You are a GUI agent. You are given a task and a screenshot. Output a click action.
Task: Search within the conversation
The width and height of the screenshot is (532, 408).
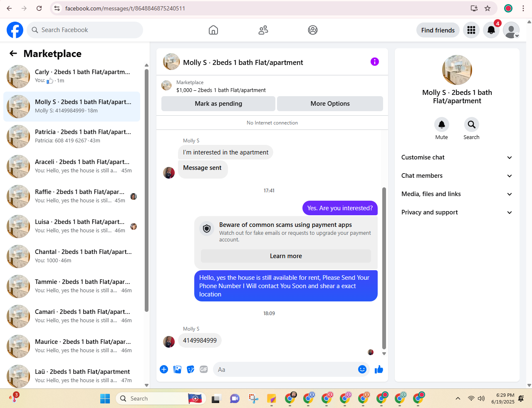pyautogui.click(x=472, y=124)
